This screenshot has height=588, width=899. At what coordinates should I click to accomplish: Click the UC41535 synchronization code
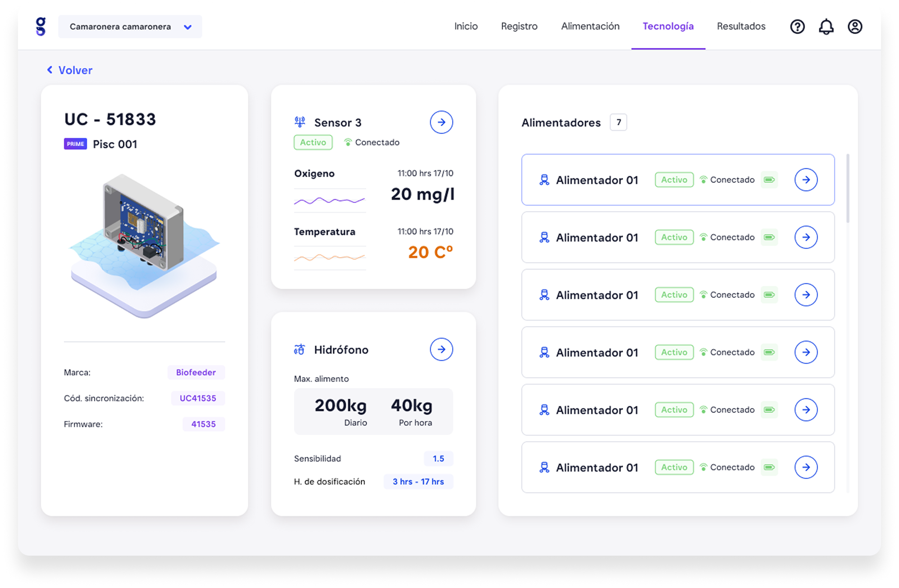(x=198, y=398)
